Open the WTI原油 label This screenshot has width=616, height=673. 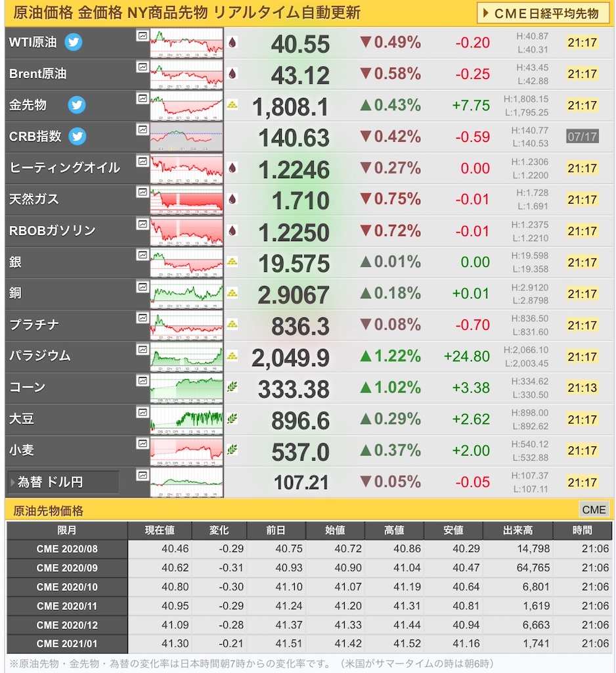pos(33,42)
